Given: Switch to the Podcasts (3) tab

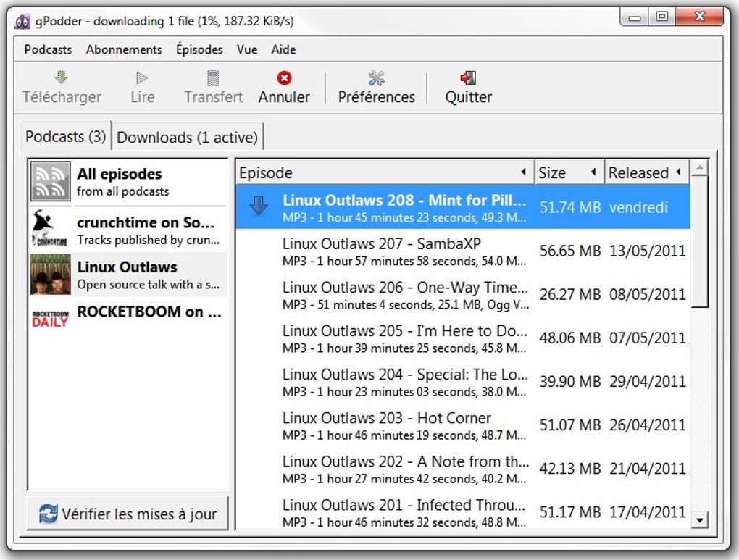Looking at the screenshot, I should point(65,137).
